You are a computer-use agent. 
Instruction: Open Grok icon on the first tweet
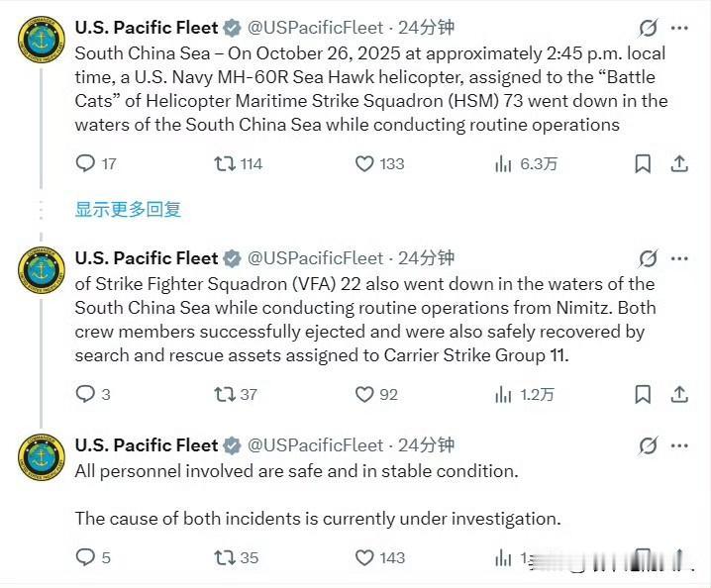coord(648,28)
